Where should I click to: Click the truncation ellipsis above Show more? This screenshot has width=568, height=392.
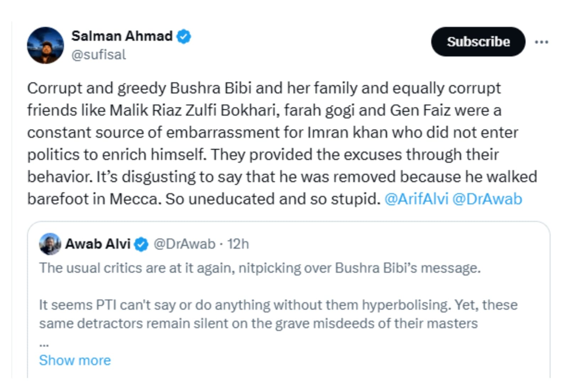44,344
